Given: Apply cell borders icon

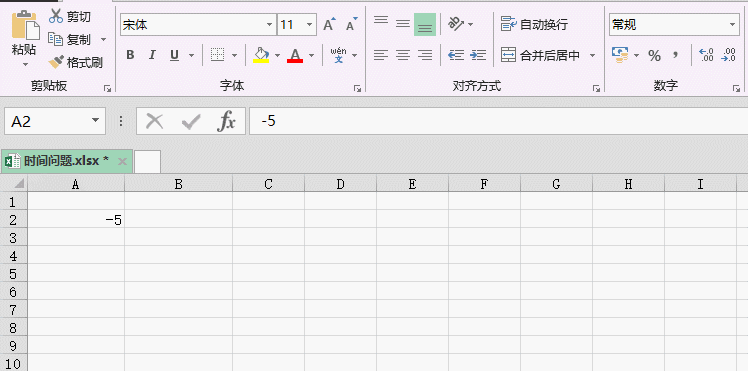Looking at the screenshot, I should 218,55.
